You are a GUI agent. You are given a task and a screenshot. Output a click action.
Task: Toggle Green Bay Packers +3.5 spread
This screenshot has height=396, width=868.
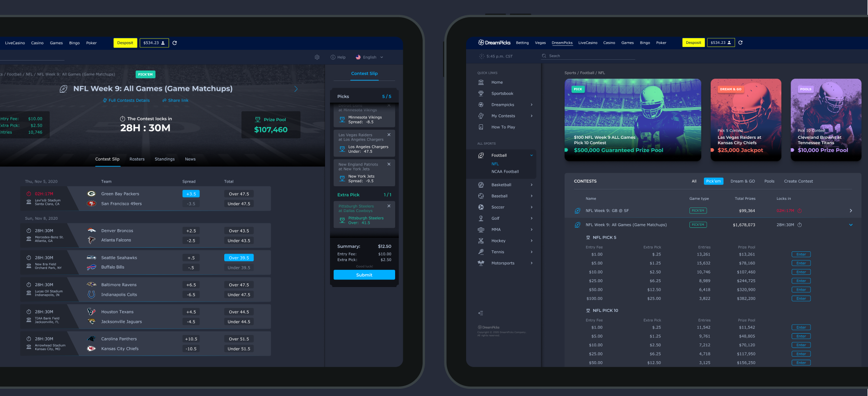coord(191,194)
